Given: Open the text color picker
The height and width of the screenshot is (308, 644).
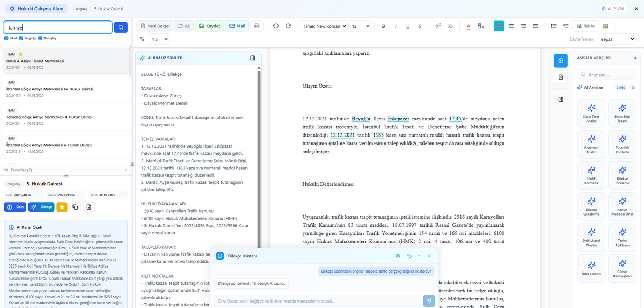Looking at the screenshot, I should pyautogui.click(x=469, y=26).
